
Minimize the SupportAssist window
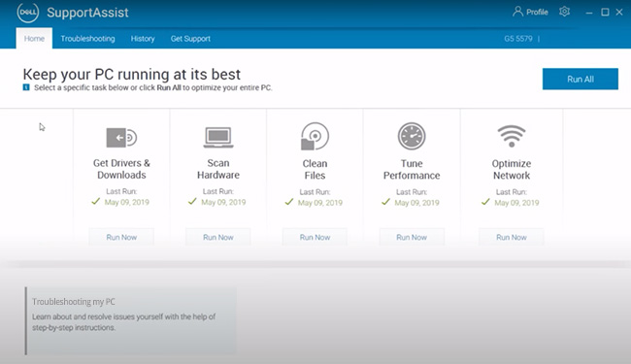[x=589, y=13]
